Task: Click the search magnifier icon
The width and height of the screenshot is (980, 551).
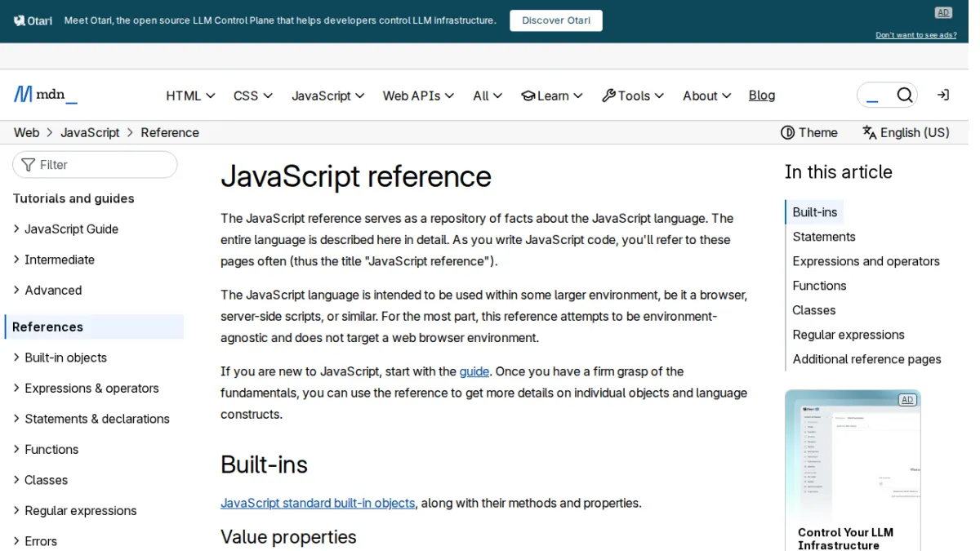Action: [904, 96]
